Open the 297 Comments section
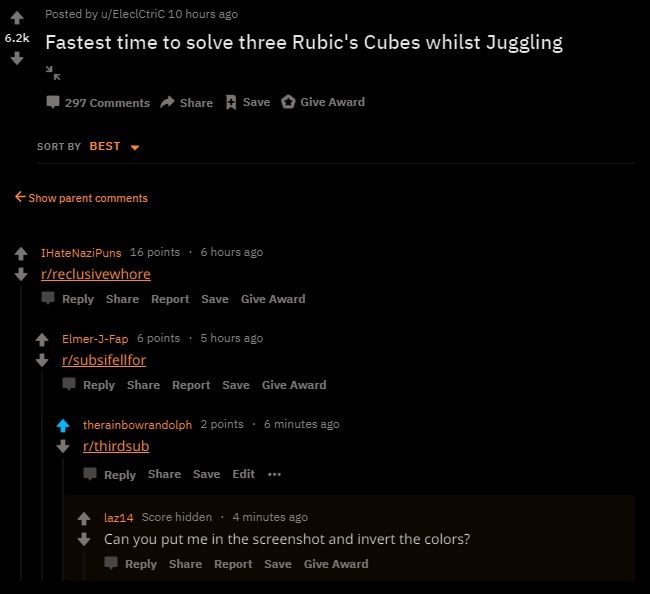The width and height of the screenshot is (650, 594). [x=98, y=103]
